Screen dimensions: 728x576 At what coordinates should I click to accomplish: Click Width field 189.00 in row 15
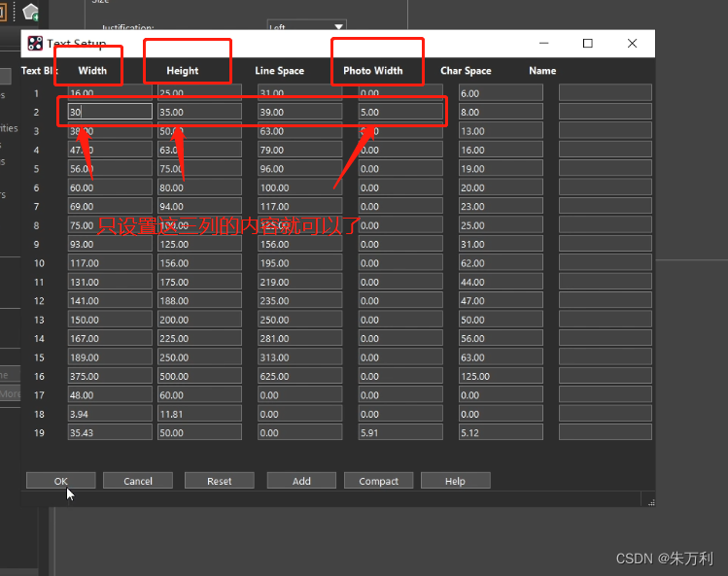point(110,357)
